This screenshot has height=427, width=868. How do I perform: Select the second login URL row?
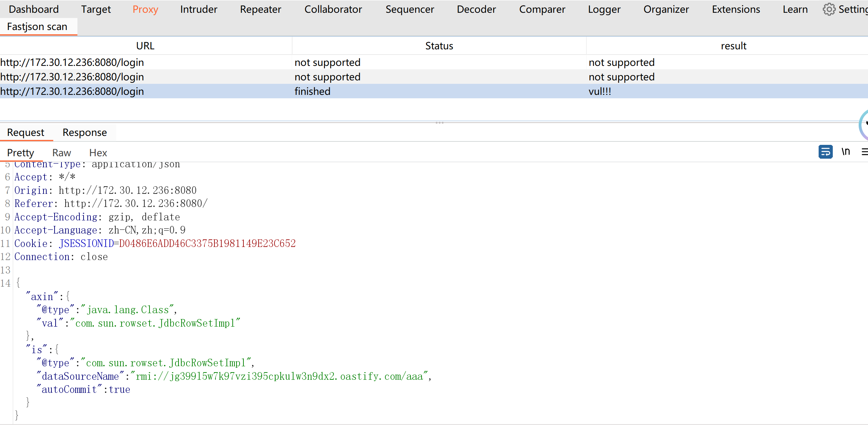pyautogui.click(x=434, y=77)
